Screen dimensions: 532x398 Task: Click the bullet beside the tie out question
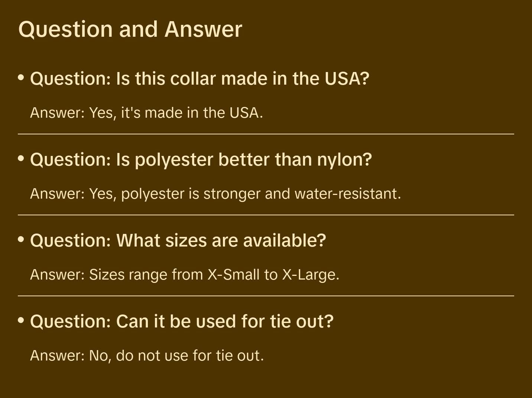pos(21,320)
